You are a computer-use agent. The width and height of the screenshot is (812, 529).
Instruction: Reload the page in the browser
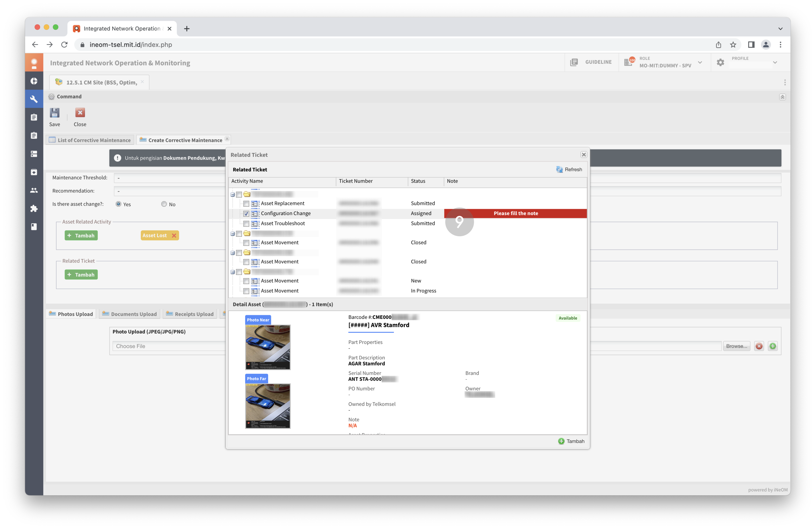[64, 45]
